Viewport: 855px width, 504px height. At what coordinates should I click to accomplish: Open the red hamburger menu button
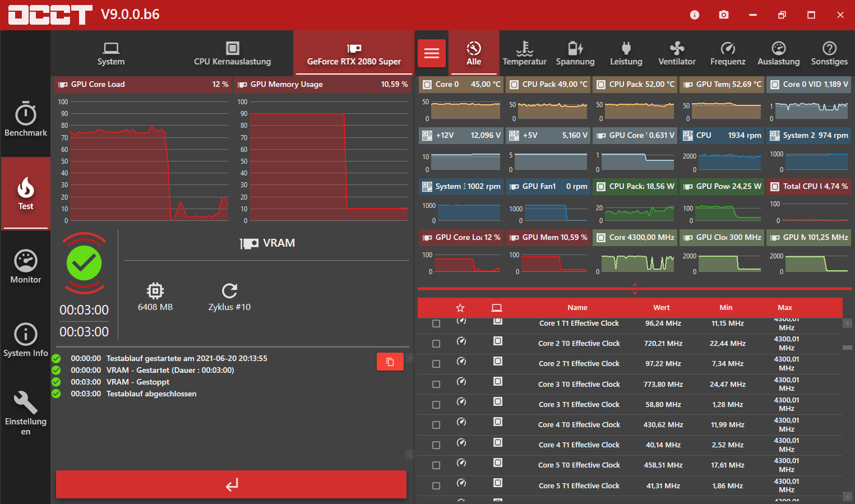click(x=432, y=53)
